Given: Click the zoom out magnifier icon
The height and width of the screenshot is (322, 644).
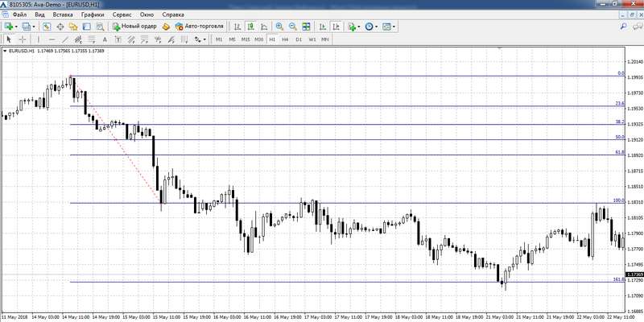Looking at the screenshot, I should (x=292, y=27).
